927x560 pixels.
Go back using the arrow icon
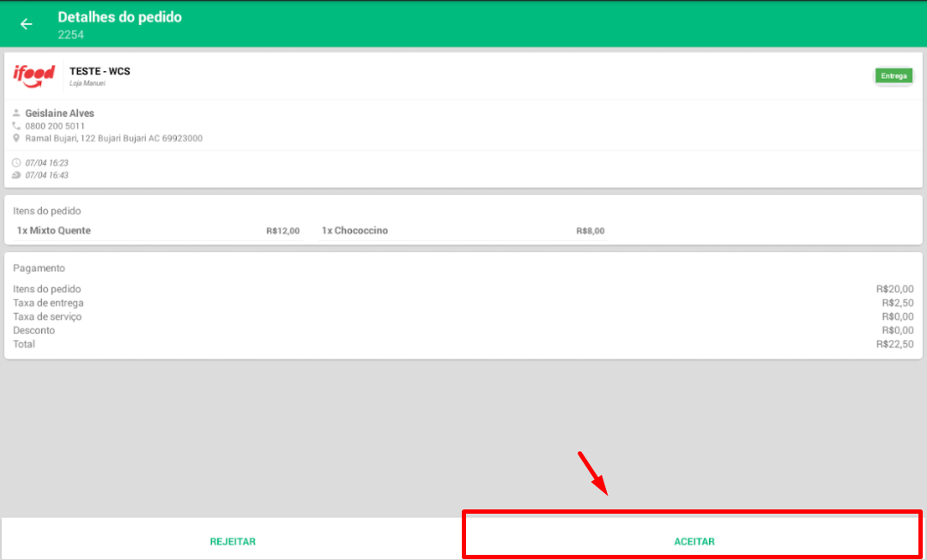26,24
